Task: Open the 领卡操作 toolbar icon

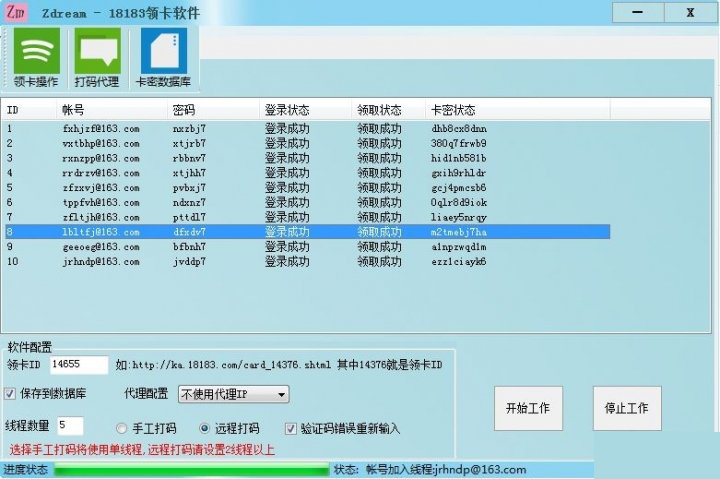Action: (x=36, y=57)
